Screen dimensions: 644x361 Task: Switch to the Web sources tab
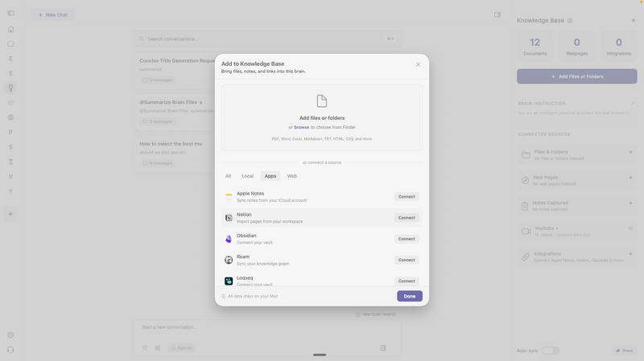291,176
